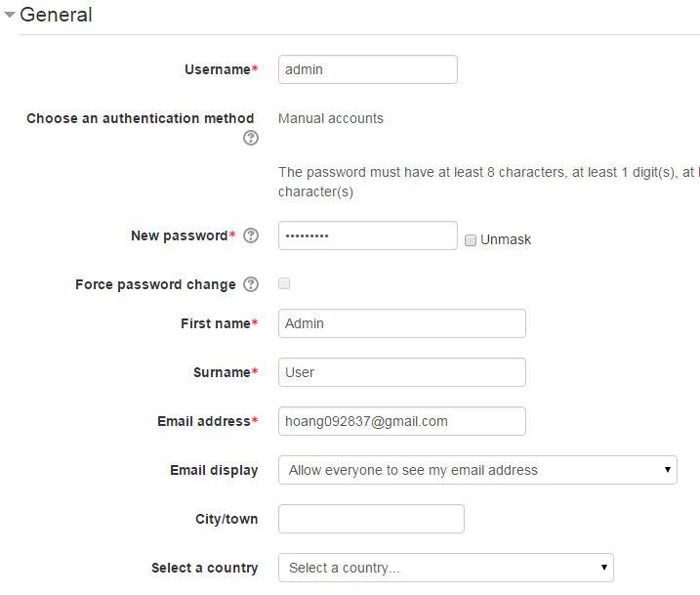700x595 pixels.
Task: Click the help icon beside New password
Action: pyautogui.click(x=251, y=235)
